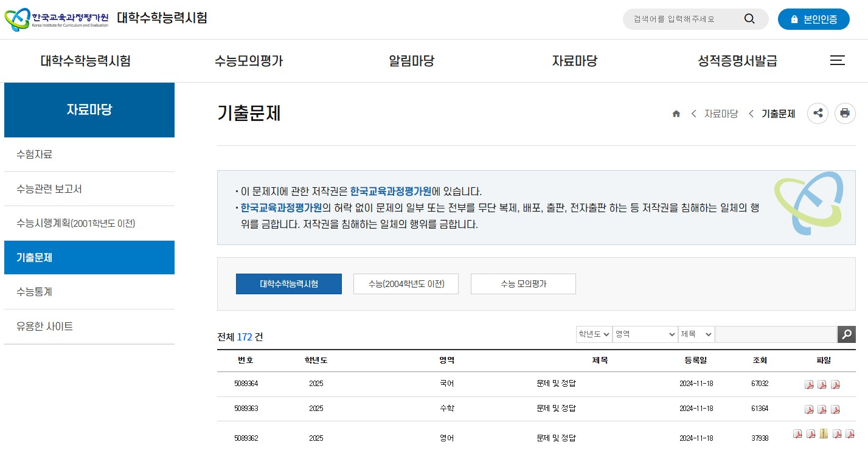Click the entry number 5089364
868x456 pixels.
[246, 384]
